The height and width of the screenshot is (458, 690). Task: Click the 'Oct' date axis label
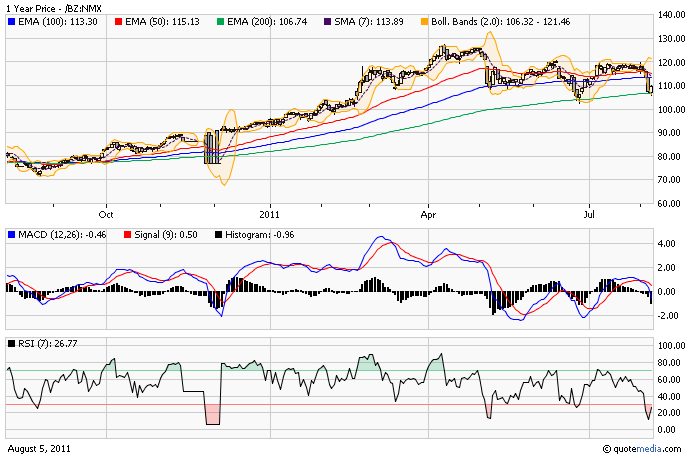pos(106,215)
